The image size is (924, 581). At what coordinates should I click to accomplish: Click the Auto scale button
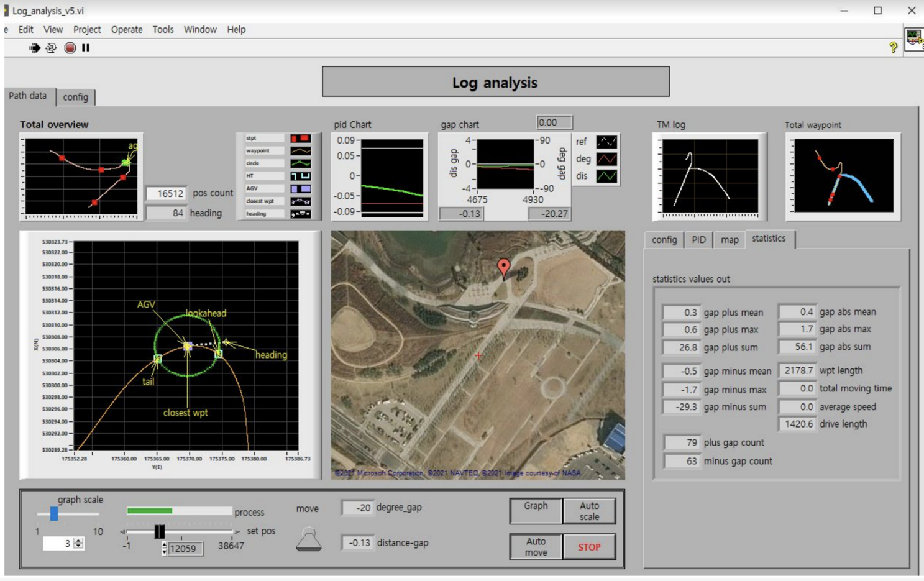pyautogui.click(x=589, y=511)
